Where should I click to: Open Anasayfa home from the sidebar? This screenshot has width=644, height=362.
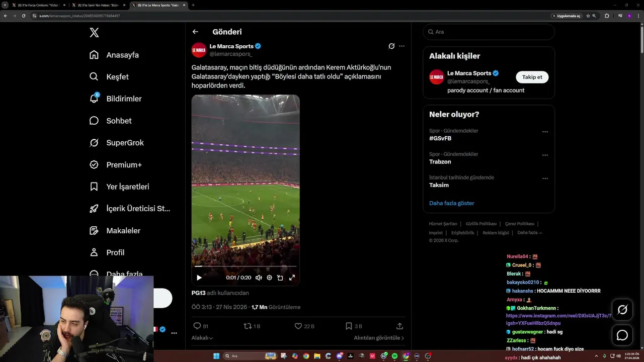pos(114,55)
